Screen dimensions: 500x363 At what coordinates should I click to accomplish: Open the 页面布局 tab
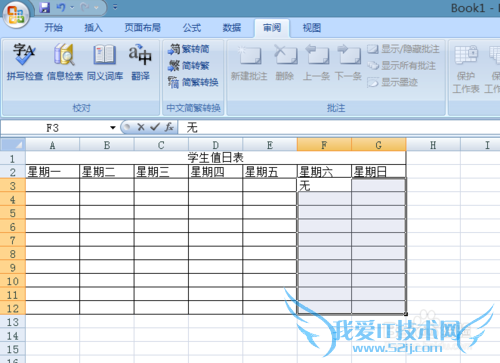143,28
